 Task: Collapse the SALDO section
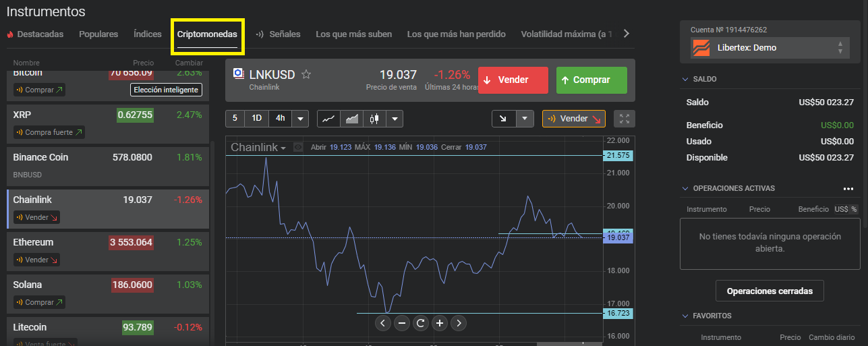(685, 79)
